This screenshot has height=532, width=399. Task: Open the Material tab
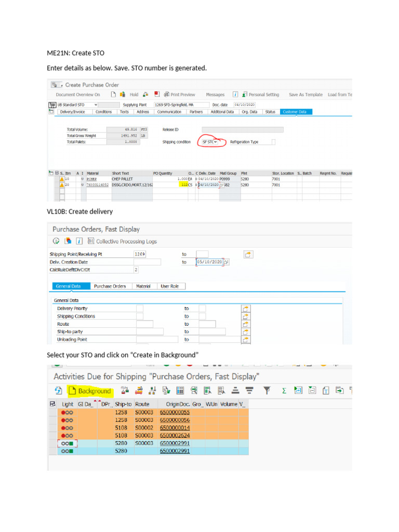click(143, 286)
